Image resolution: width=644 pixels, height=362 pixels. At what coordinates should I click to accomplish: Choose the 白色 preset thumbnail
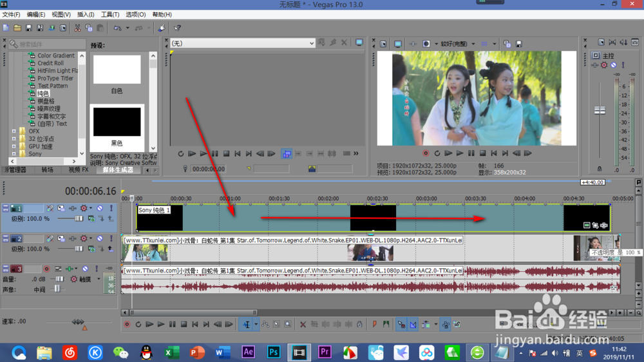tap(117, 70)
